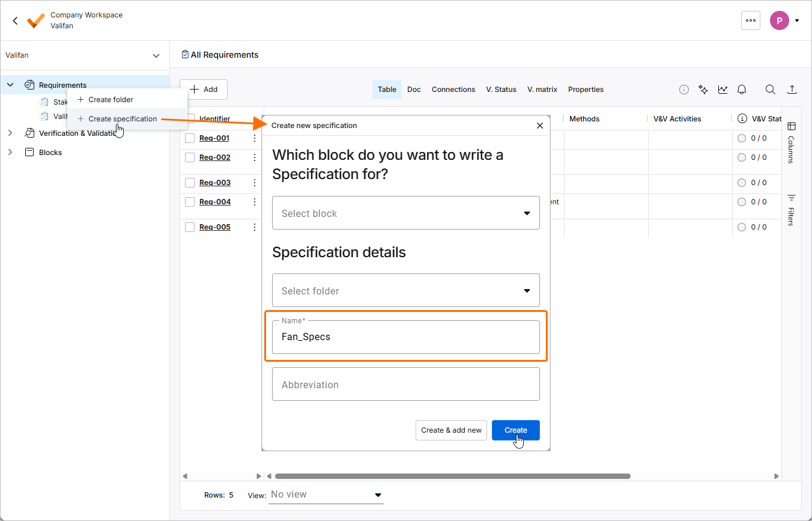Image resolution: width=812 pixels, height=521 pixels.
Task: Click the notifications bell icon
Action: pos(742,90)
